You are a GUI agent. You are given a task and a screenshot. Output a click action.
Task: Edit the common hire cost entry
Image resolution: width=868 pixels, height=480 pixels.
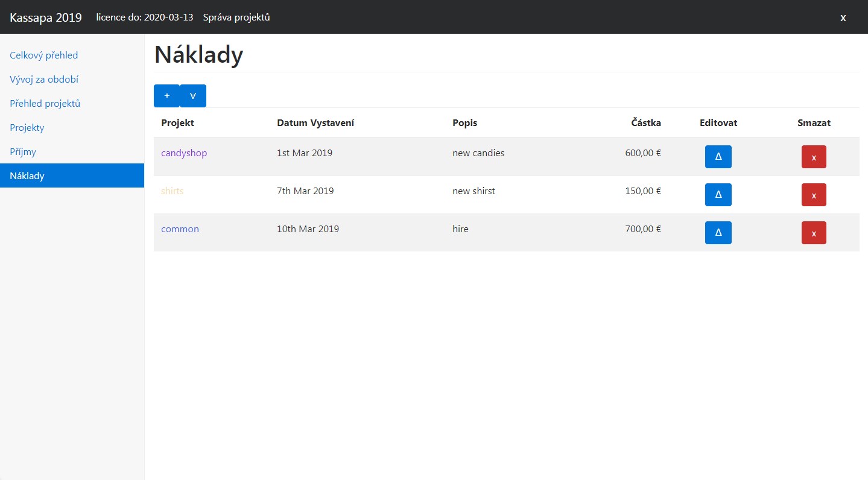(718, 233)
